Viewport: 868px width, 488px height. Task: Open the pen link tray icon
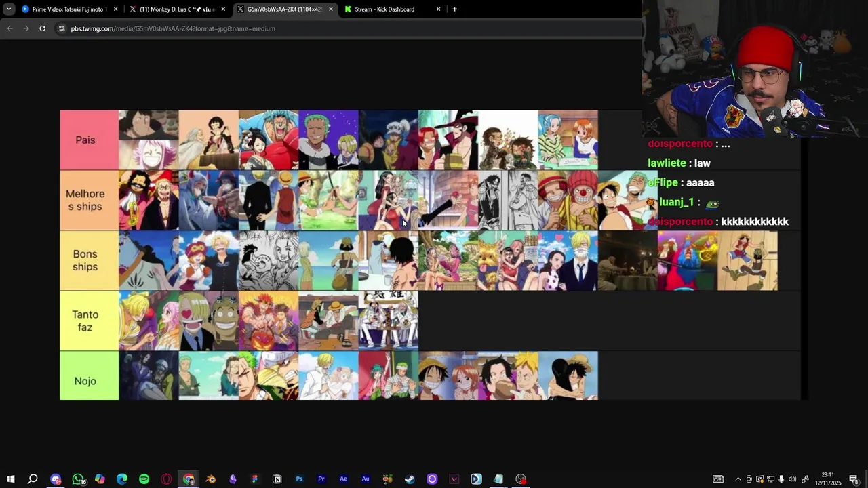(805, 479)
